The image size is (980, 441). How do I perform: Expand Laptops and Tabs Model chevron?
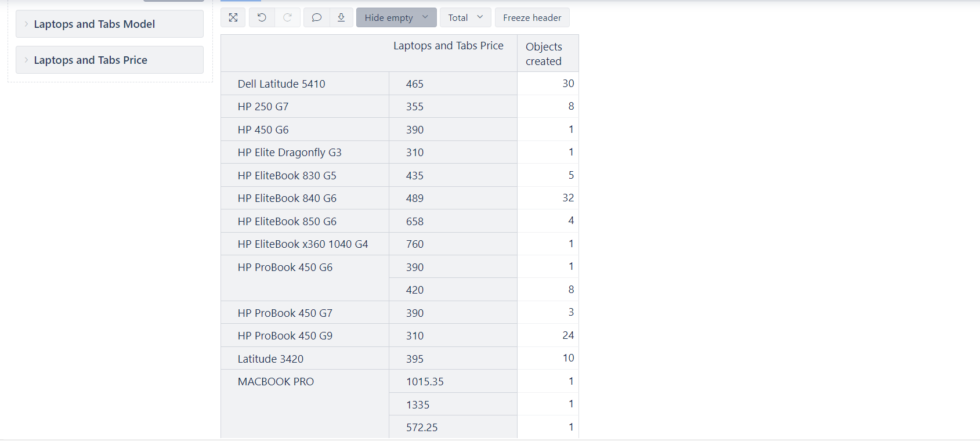pyautogui.click(x=26, y=24)
